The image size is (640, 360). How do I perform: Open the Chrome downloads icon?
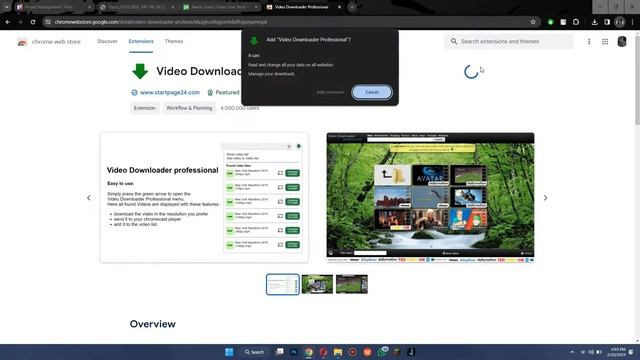click(595, 22)
